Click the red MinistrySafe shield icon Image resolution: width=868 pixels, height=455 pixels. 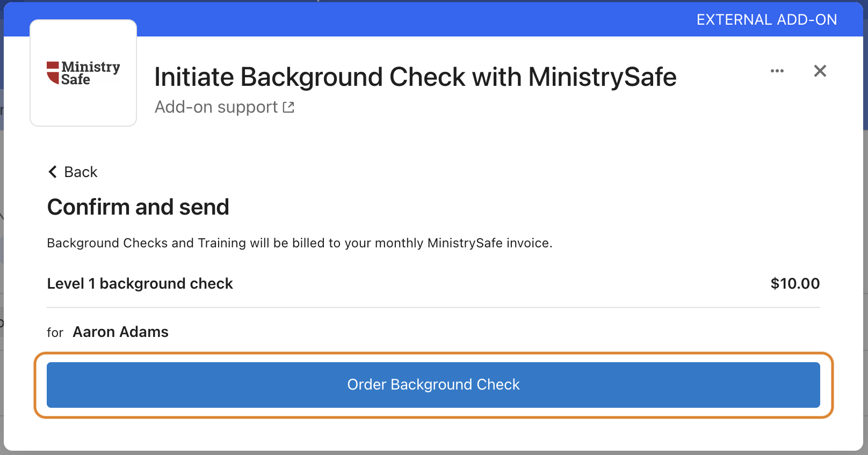(53, 72)
